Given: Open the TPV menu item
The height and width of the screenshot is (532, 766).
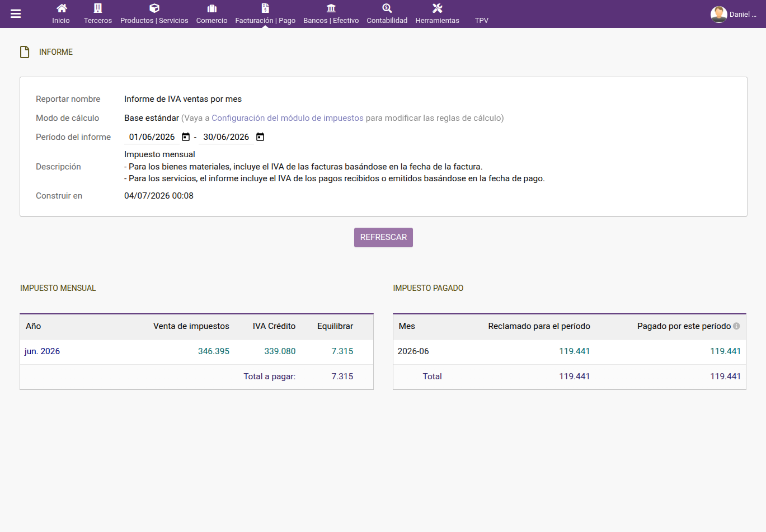Looking at the screenshot, I should (x=482, y=20).
